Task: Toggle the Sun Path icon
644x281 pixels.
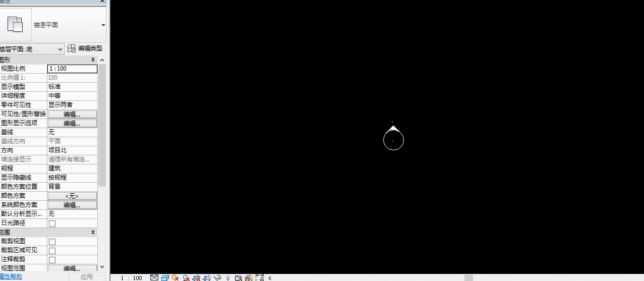Action: [175, 277]
